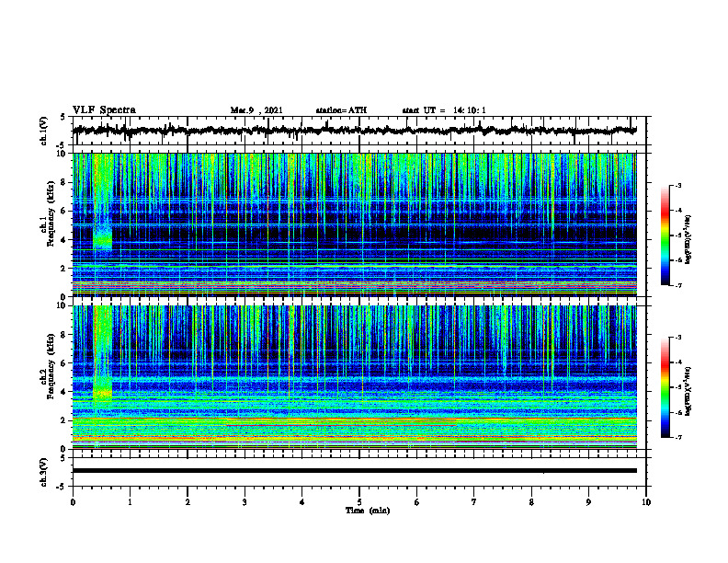The width and height of the screenshot is (728, 563).
Task: Click the "station=ATH" header label
Action: 341,110
